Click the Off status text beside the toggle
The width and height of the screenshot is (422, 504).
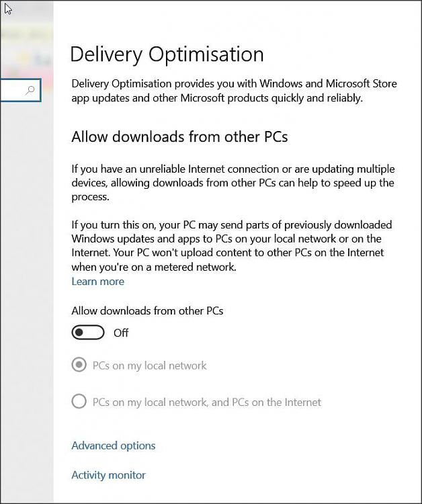tap(121, 333)
